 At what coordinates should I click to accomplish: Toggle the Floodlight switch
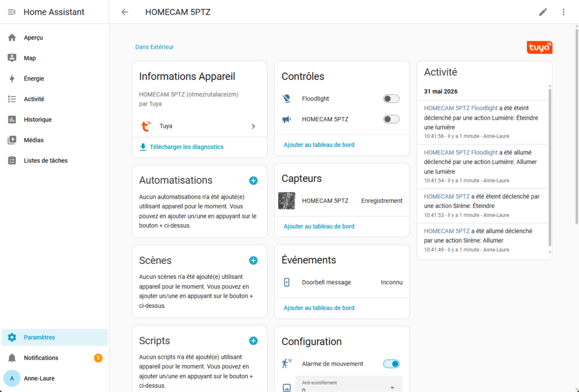pos(391,98)
